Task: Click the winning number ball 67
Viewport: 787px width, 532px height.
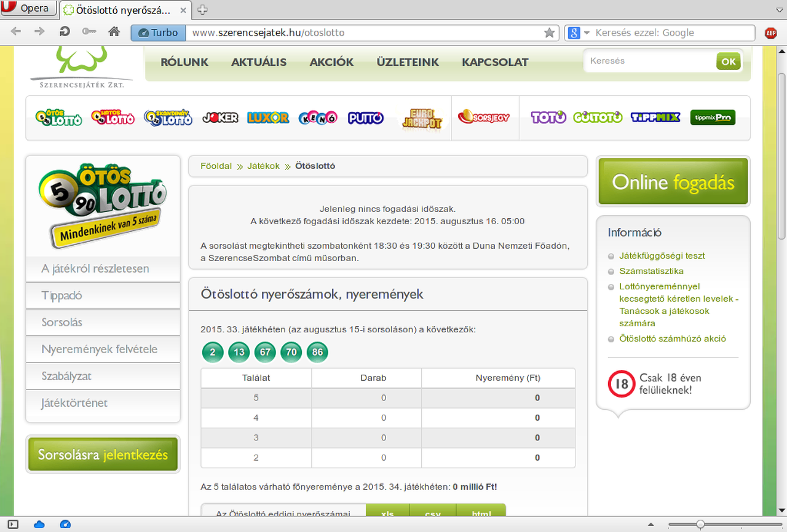Action: click(x=266, y=352)
